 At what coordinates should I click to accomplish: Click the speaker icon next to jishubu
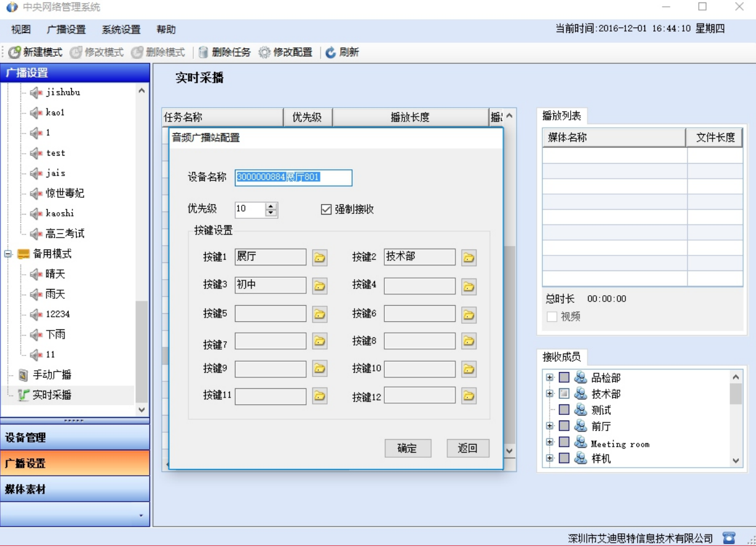[36, 92]
